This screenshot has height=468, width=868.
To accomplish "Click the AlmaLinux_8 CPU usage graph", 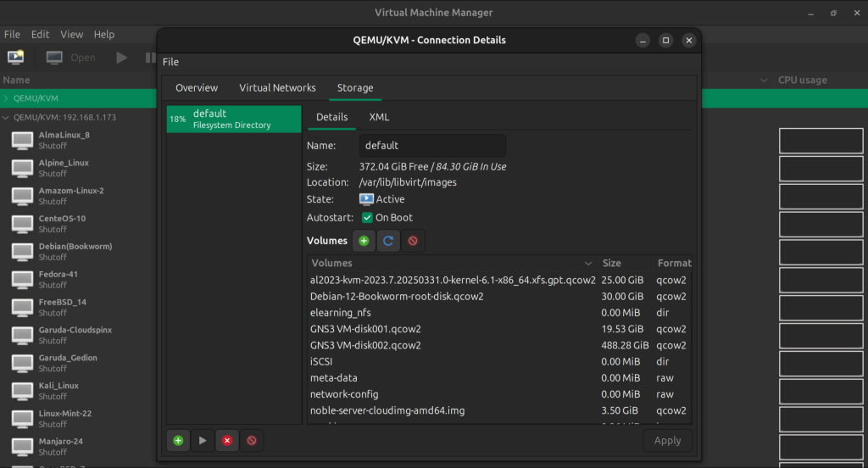I will coord(821,141).
